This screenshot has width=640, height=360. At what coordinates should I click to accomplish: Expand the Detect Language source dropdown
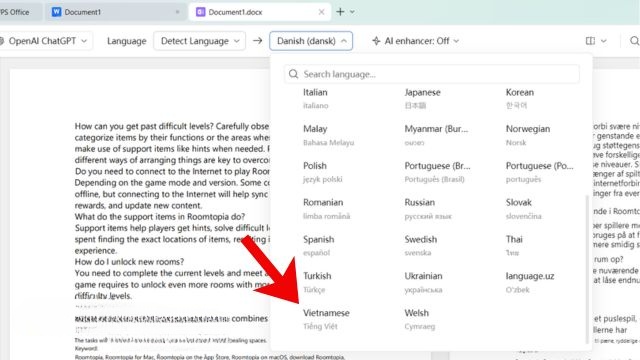[200, 41]
